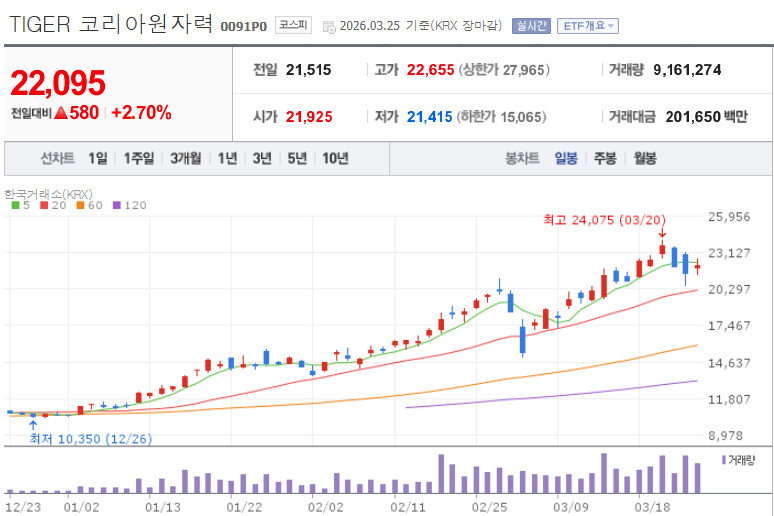The height and width of the screenshot is (516, 774).
Task: Click the orange 60-day moving average swatch
Action: pyautogui.click(x=80, y=205)
